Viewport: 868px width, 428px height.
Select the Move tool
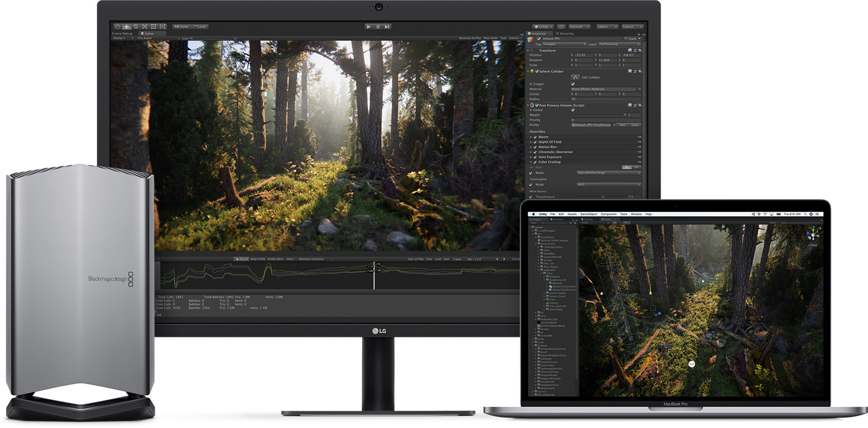126,27
